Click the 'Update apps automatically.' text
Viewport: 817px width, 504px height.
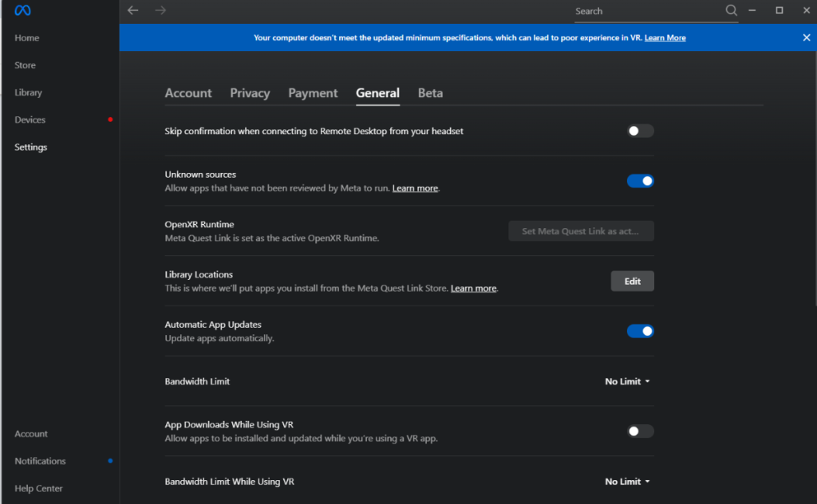[219, 338]
